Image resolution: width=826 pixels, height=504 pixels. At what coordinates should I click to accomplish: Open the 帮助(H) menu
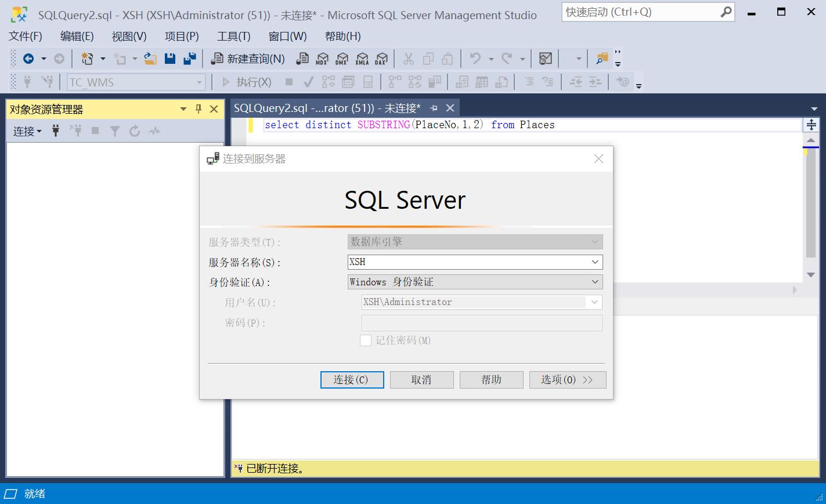point(342,36)
